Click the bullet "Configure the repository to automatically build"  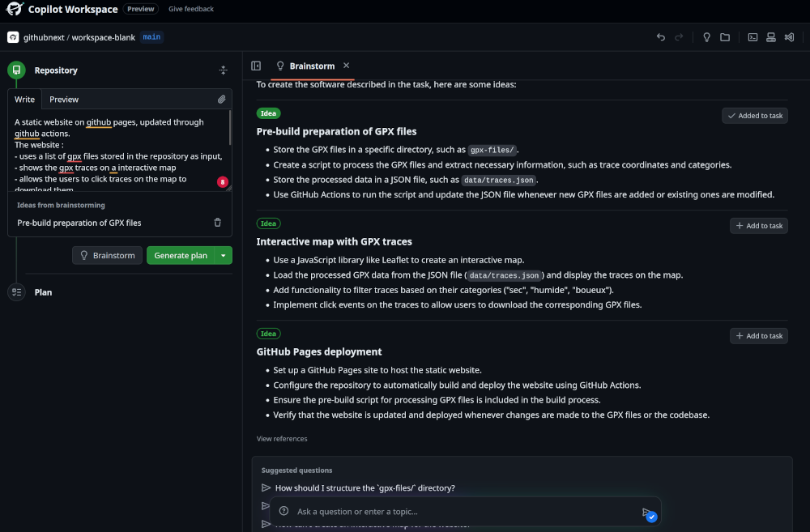coord(457,385)
